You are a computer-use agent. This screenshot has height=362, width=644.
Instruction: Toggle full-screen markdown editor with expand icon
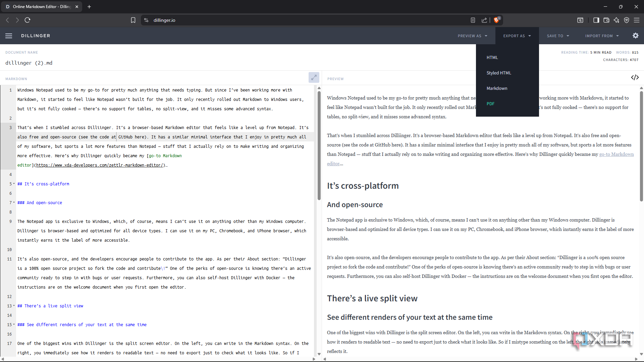[x=314, y=77]
